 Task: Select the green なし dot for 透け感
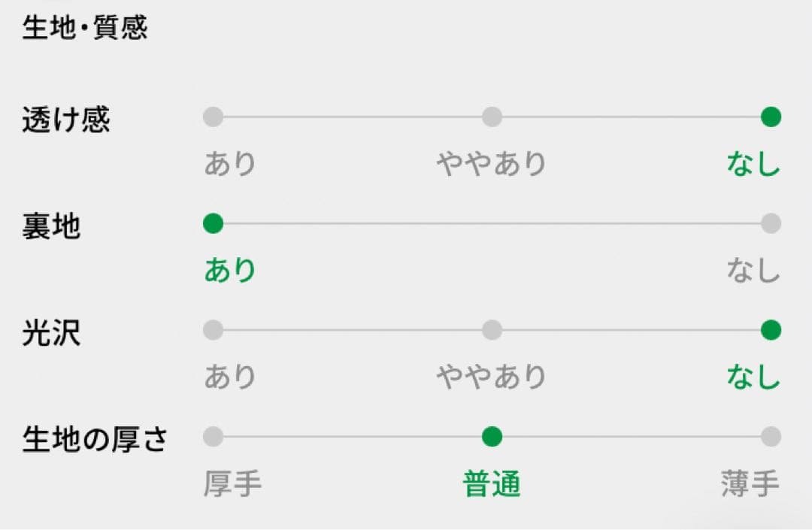771,117
